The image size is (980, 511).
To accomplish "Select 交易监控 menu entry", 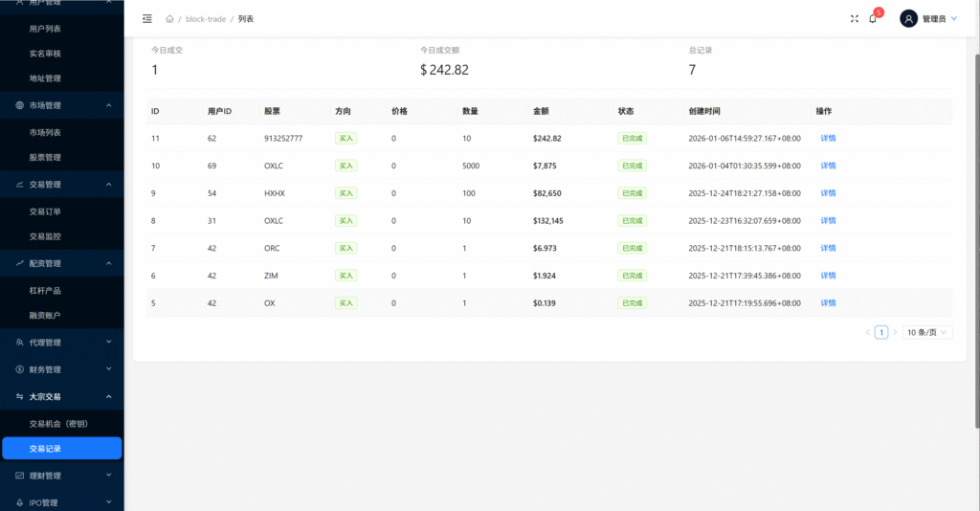I will coord(45,236).
